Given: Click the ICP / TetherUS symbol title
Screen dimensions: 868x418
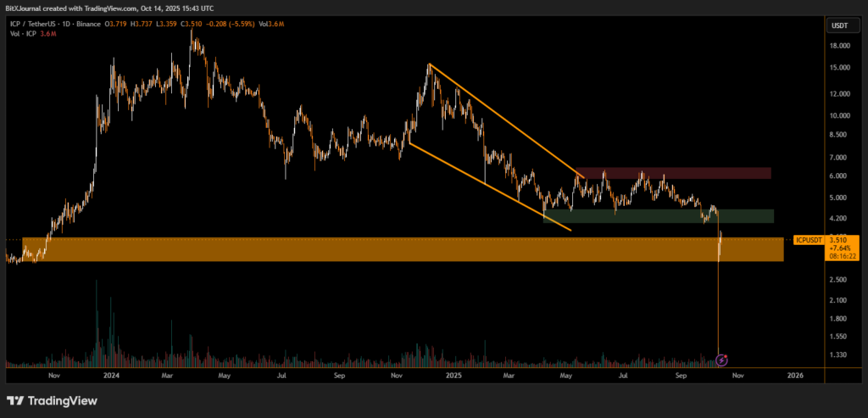Looking at the screenshot, I should point(40,25).
